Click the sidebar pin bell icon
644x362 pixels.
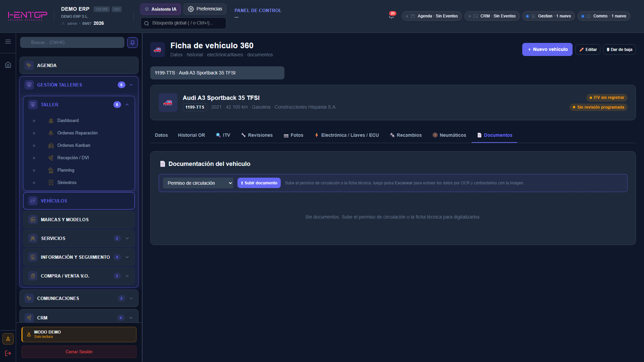[x=132, y=43]
